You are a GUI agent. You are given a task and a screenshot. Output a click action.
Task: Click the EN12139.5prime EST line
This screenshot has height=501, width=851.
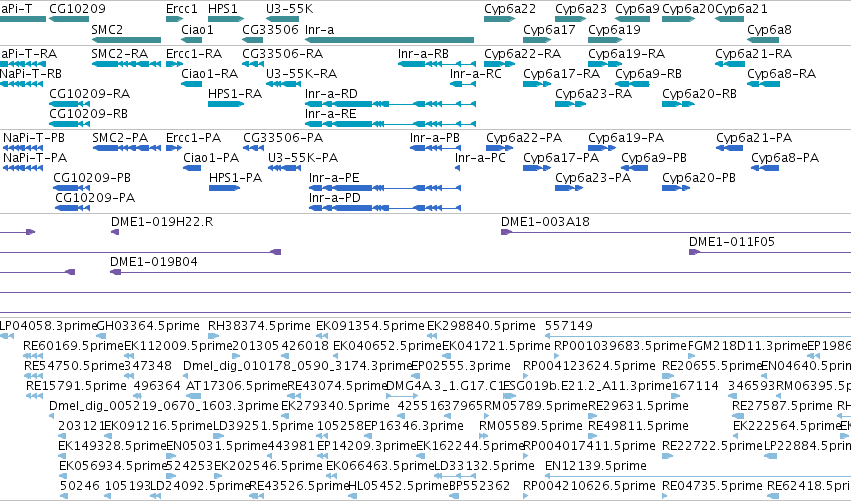697,476
